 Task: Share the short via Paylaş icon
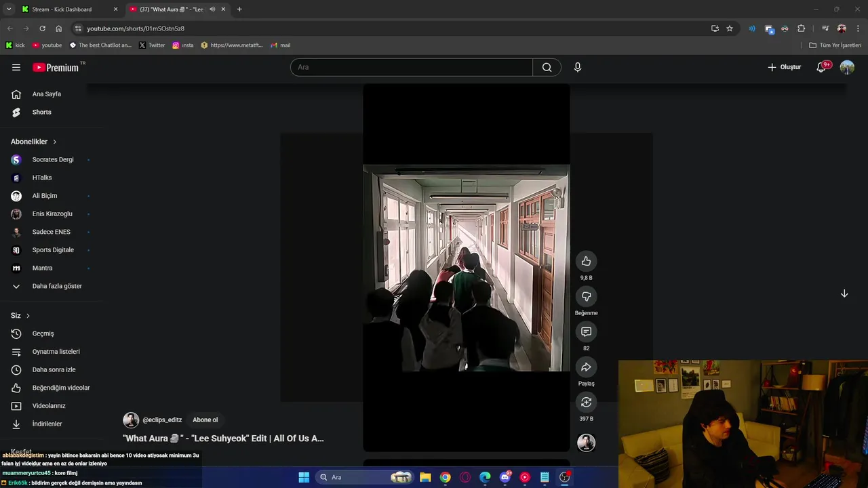click(586, 367)
